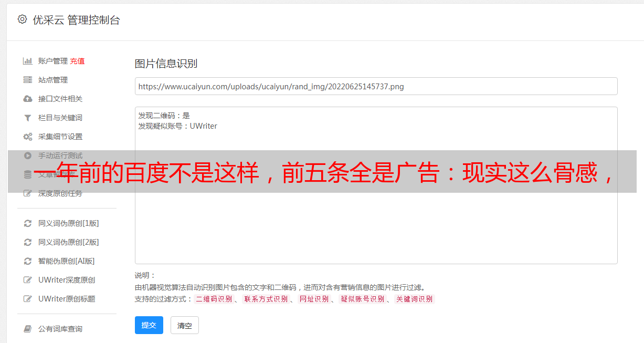644x343 pixels.
Task: Click the 发现疑似账号：UWriter result line
Action: 178,126
